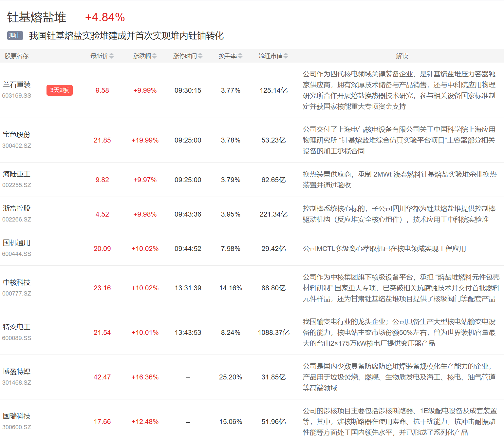Select the 海陆重工 stock name
Viewport: 504px width, 443px height.
tap(17, 174)
